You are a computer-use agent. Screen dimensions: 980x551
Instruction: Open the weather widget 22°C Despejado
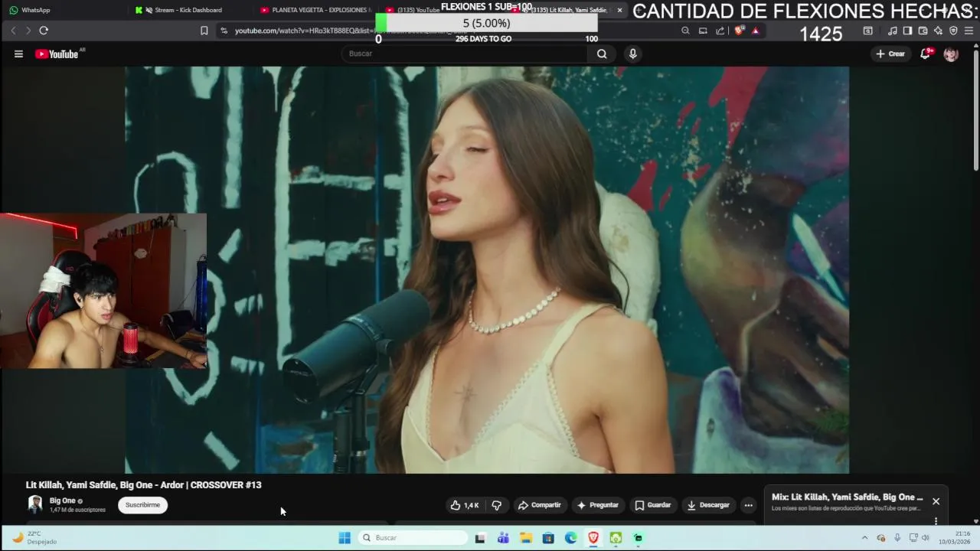coord(34,538)
